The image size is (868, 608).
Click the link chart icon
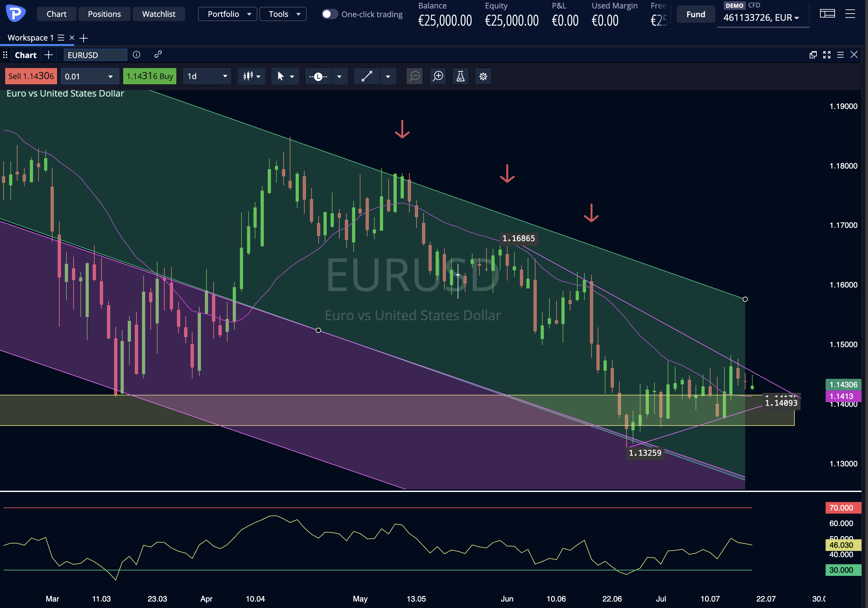click(x=158, y=54)
